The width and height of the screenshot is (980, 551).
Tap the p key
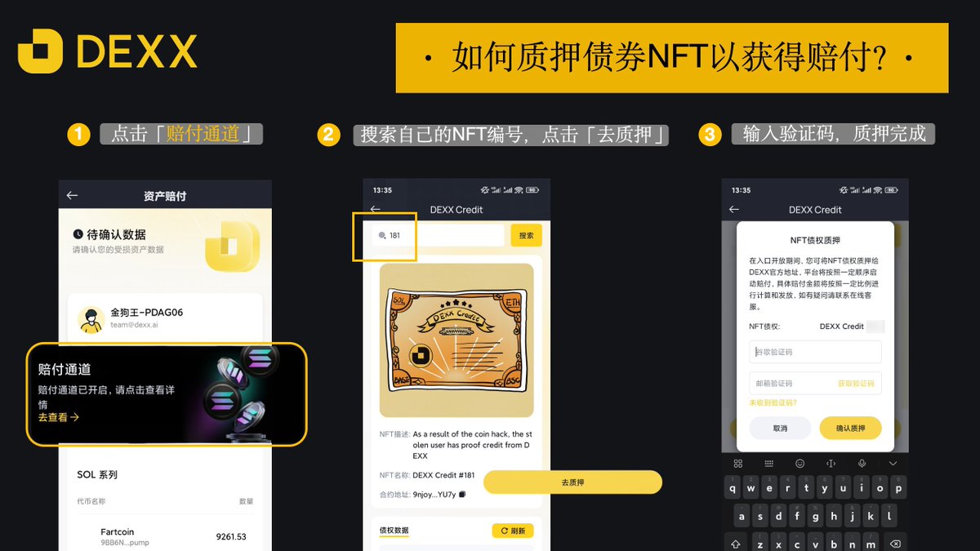point(898,488)
